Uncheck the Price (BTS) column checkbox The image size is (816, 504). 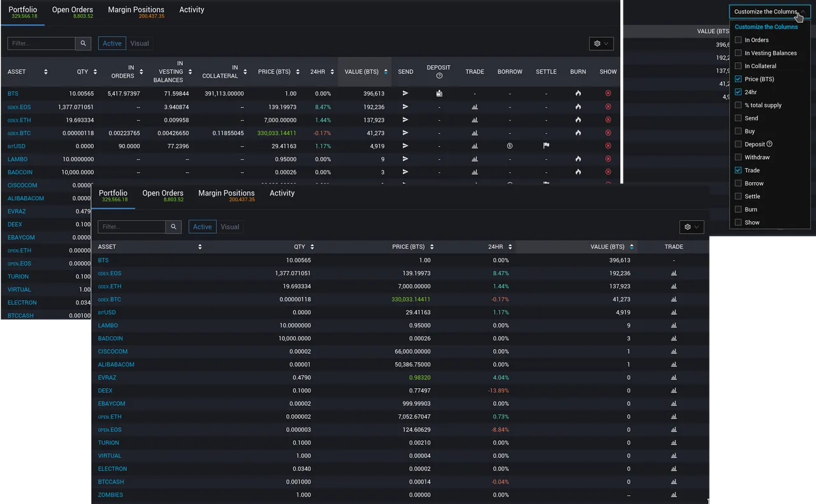pyautogui.click(x=738, y=79)
